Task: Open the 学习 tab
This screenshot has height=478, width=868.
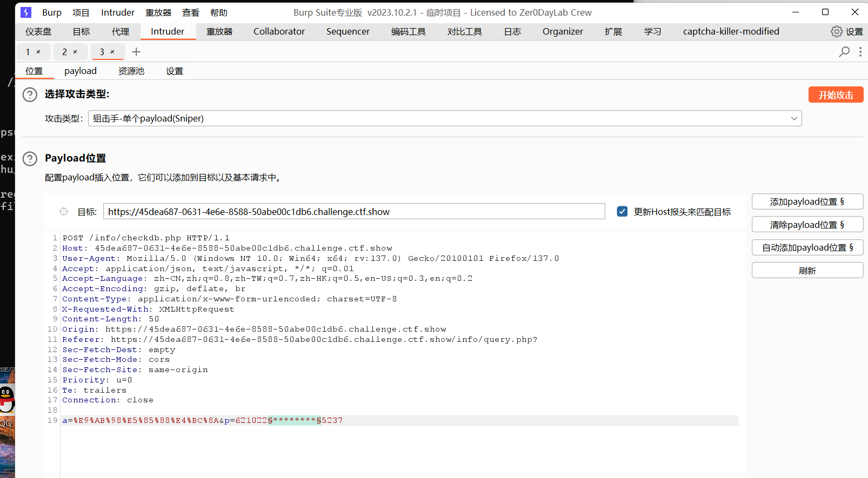Action: 652,31
